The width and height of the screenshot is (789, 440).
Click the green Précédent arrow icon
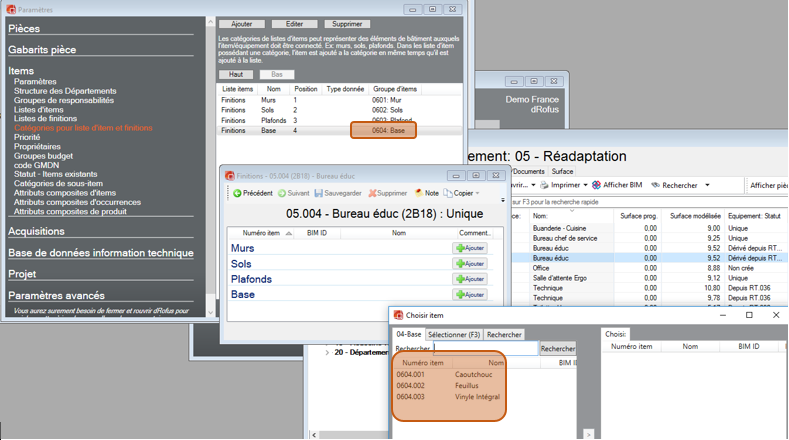click(x=238, y=193)
